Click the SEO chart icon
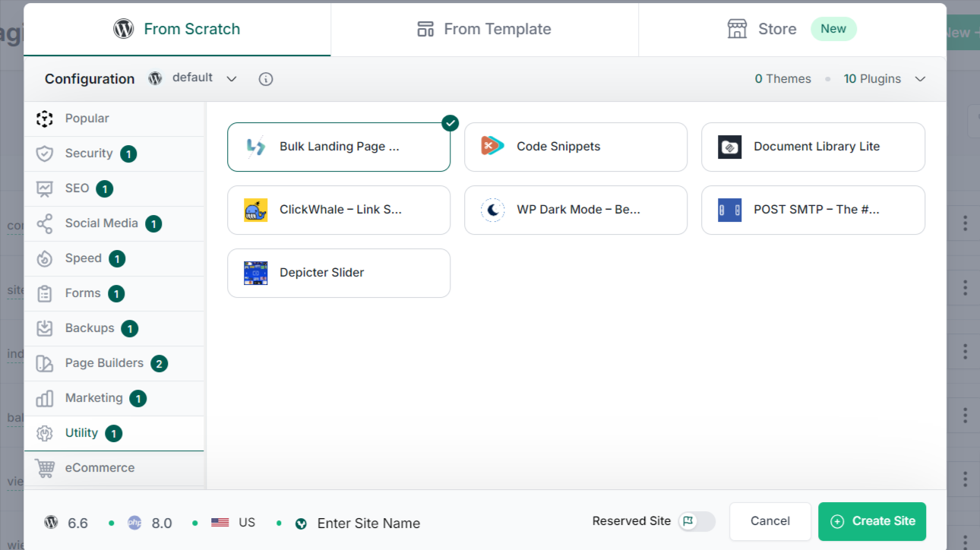The height and width of the screenshot is (550, 980). click(45, 188)
